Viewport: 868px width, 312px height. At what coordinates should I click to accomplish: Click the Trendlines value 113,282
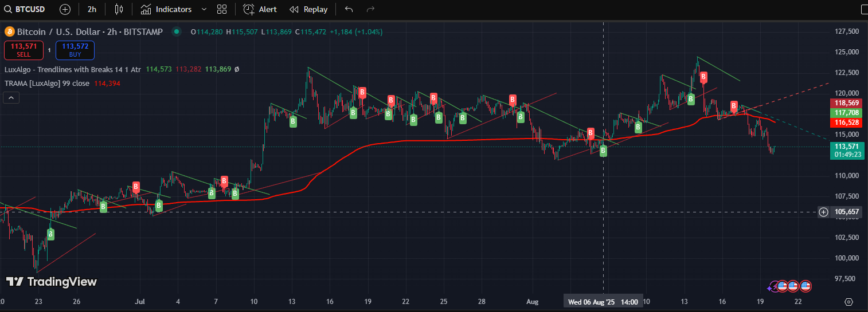[188, 69]
